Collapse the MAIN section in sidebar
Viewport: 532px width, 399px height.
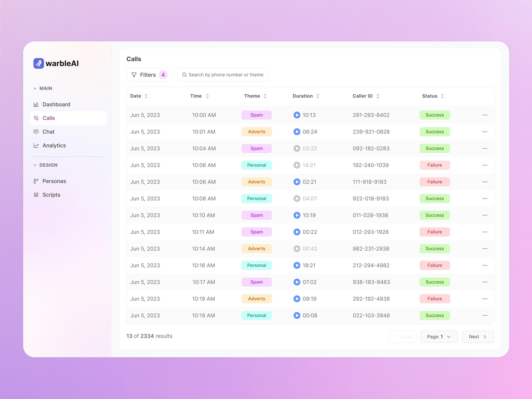[x=35, y=88]
